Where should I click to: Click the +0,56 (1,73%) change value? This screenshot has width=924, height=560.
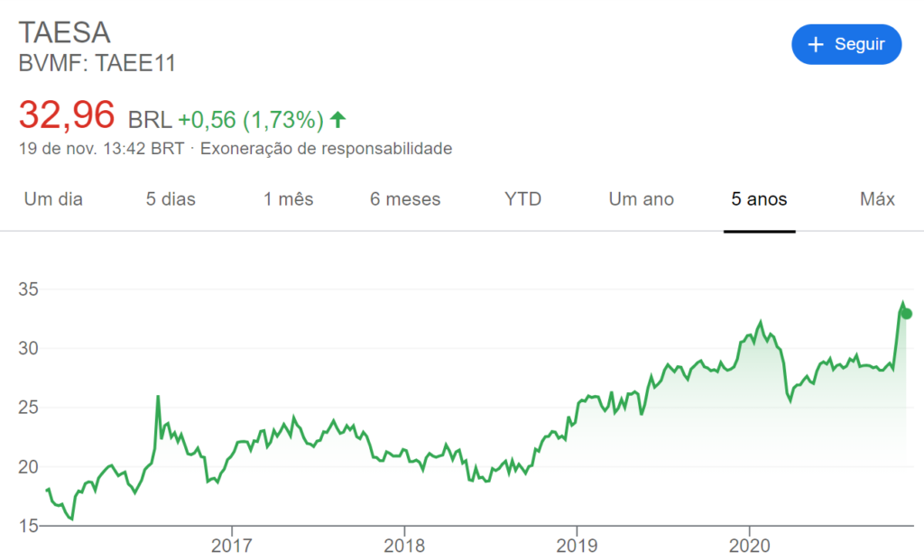point(251,120)
